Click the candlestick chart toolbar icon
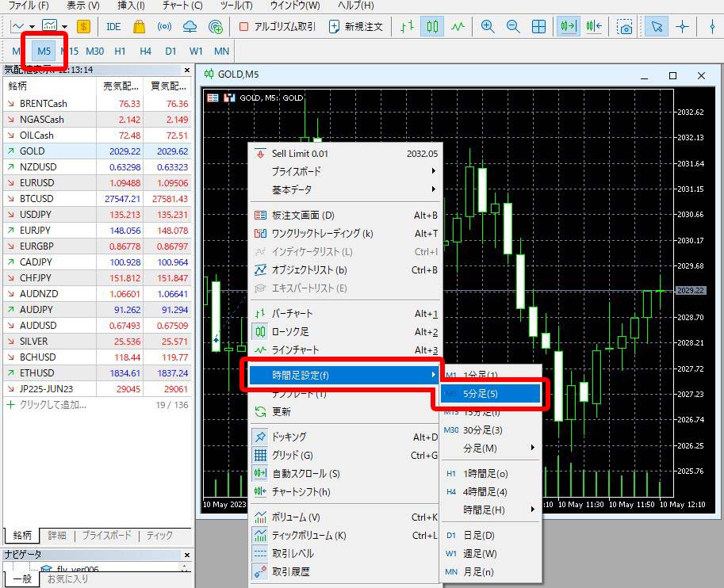This screenshot has width=724, height=588. [x=431, y=26]
